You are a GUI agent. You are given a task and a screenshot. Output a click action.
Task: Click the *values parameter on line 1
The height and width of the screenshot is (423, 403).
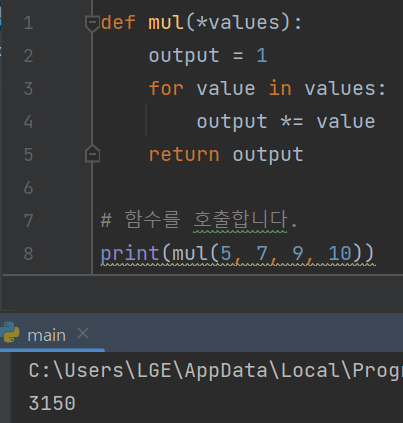(x=238, y=23)
